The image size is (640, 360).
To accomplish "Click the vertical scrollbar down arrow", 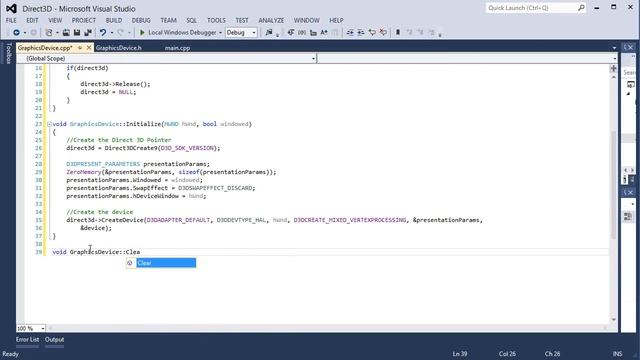I will (613, 320).
